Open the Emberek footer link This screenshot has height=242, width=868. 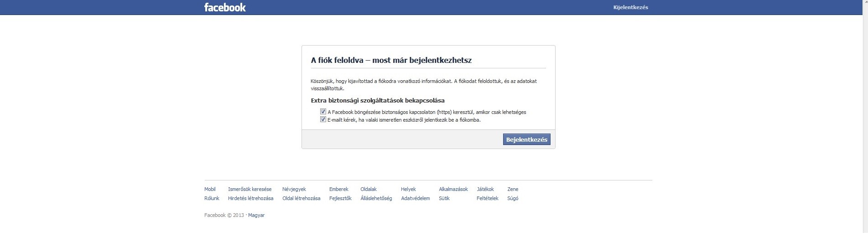pos(338,189)
